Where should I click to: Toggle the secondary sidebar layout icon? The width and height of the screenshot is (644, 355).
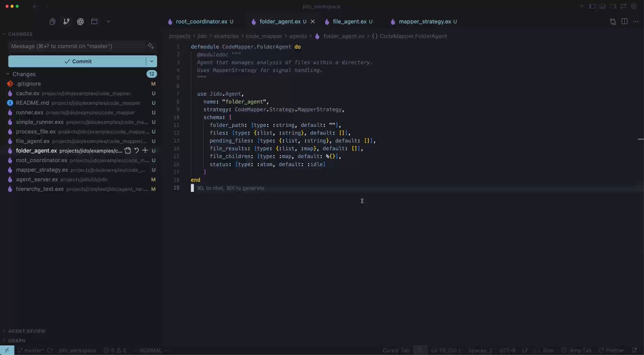(x=613, y=6)
